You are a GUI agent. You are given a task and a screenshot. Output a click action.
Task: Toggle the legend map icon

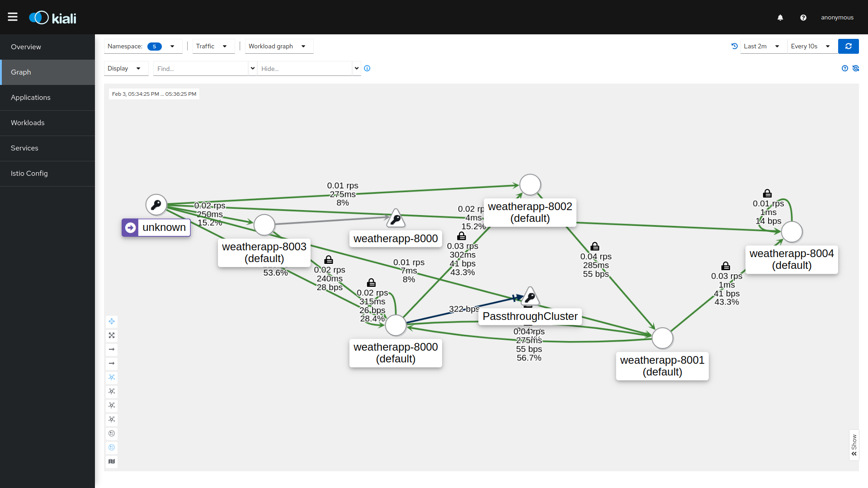coord(112,461)
